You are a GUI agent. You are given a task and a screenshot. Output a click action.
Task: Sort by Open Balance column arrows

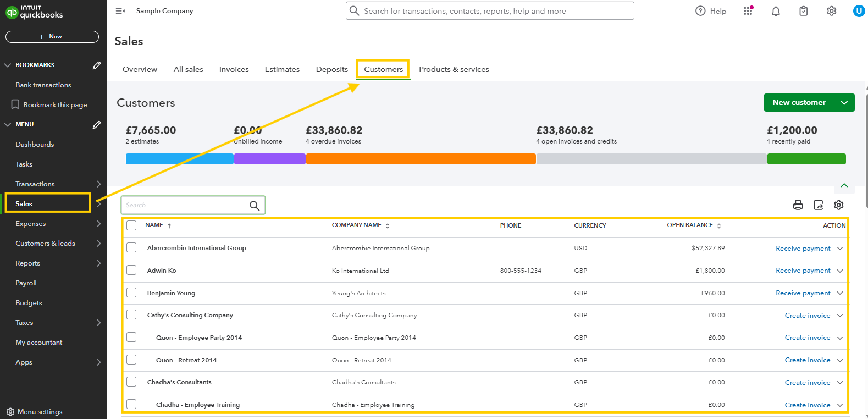[x=719, y=226]
